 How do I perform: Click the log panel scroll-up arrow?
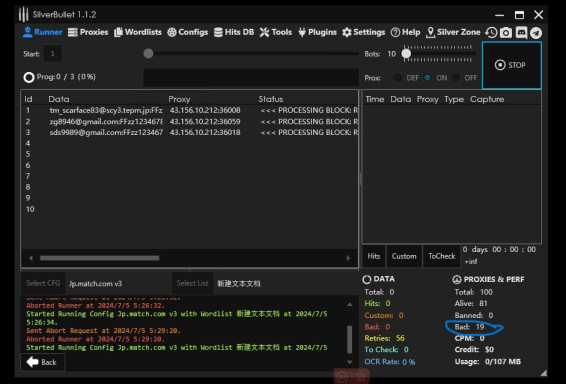pyautogui.click(x=349, y=305)
